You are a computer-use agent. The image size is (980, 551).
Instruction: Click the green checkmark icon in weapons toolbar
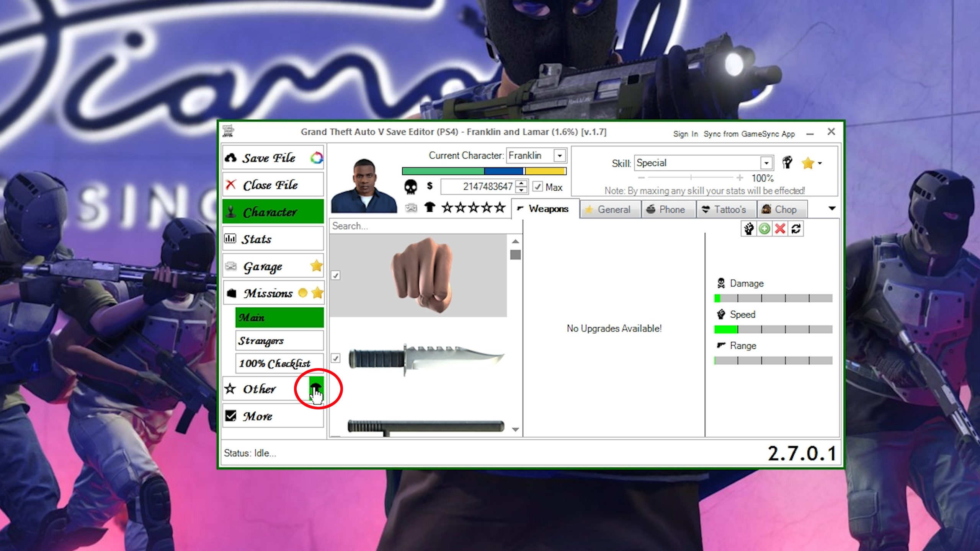click(x=764, y=229)
